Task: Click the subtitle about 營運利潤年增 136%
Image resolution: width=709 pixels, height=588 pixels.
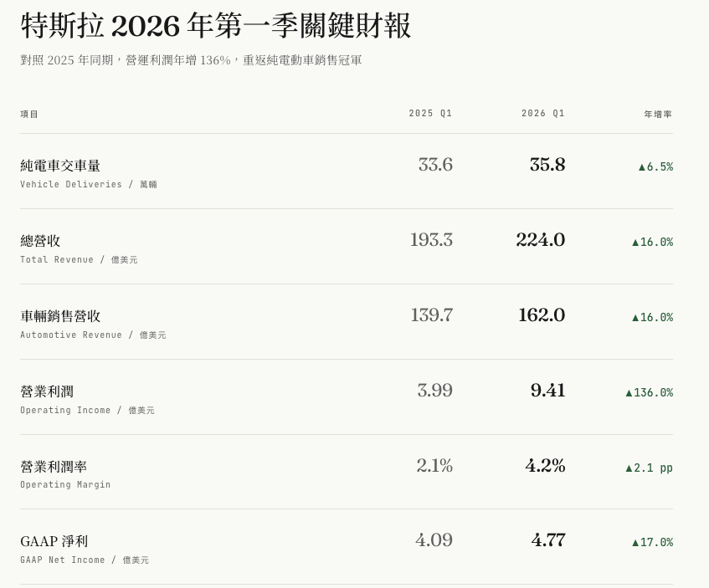Action: tap(191, 60)
